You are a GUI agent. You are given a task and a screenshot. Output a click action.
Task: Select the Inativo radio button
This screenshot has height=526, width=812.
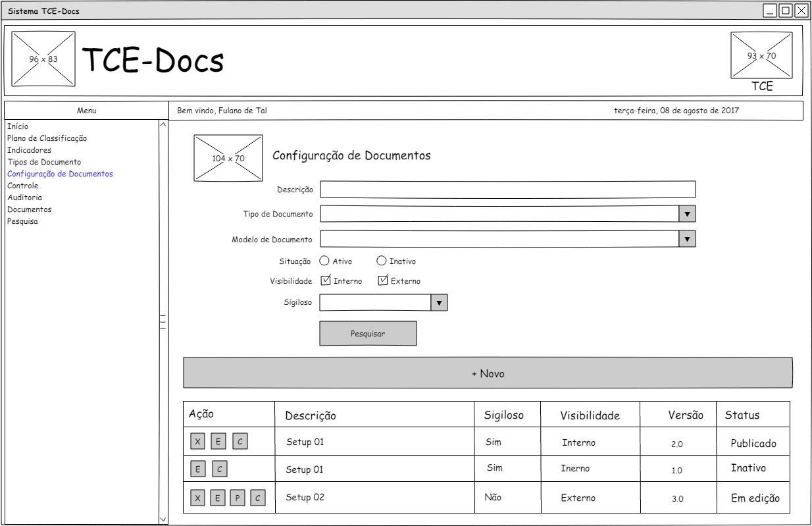[381, 261]
